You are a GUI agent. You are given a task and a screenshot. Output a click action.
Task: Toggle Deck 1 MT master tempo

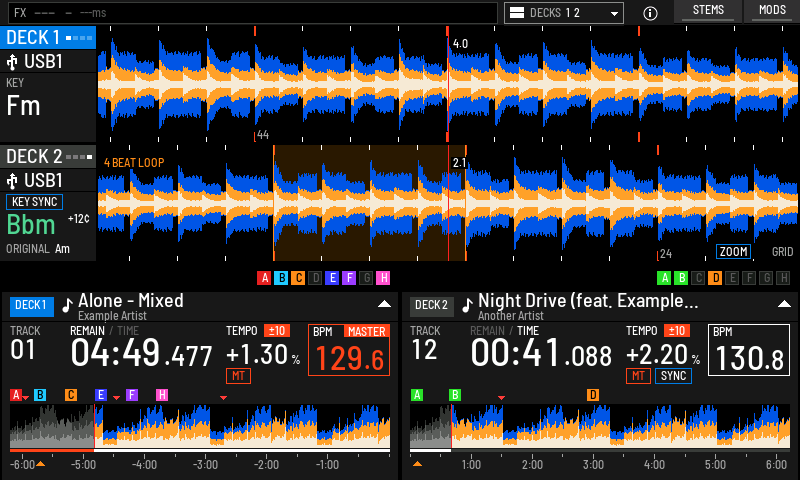[238, 376]
